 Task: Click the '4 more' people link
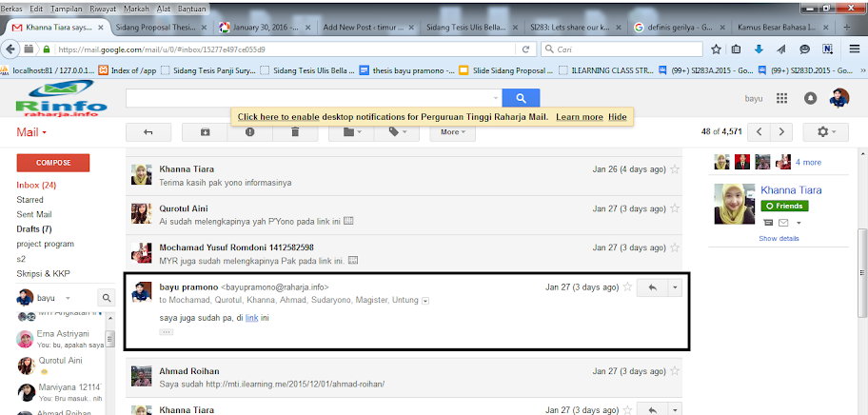click(x=808, y=162)
